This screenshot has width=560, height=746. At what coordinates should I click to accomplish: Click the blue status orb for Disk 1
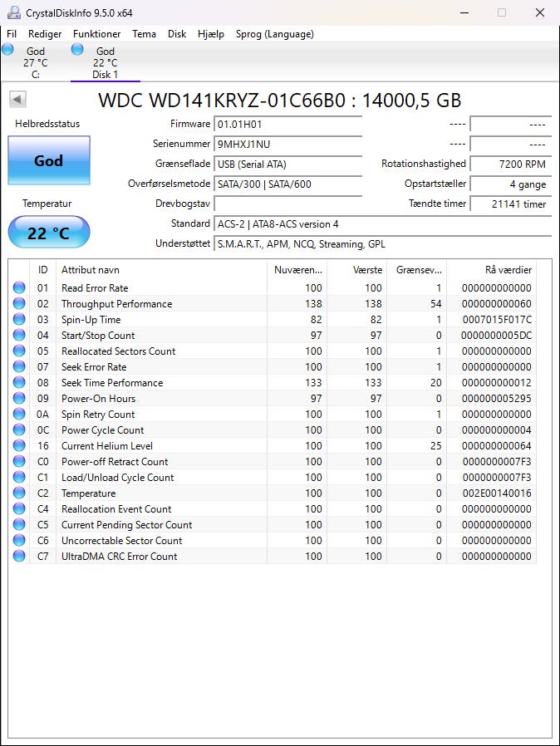[77, 49]
